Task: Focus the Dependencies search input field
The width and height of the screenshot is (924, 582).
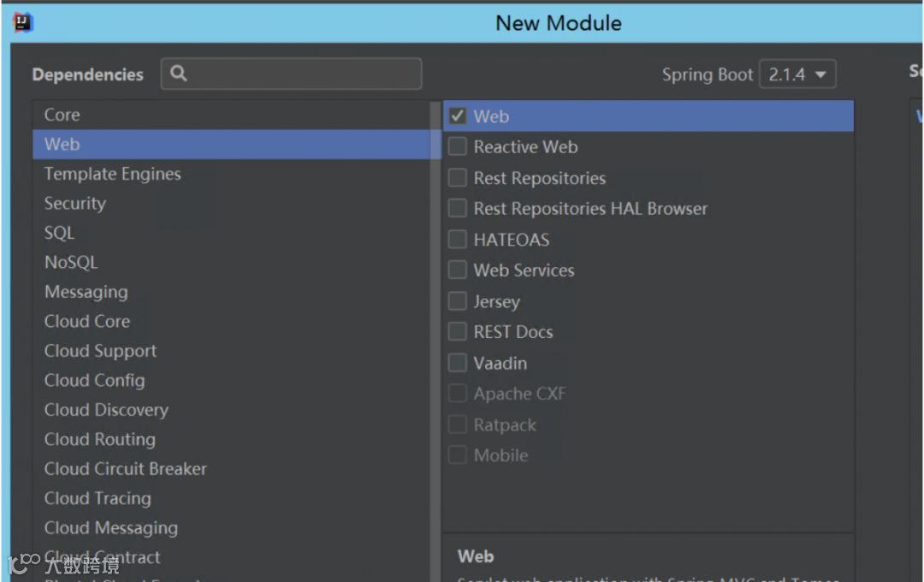Action: point(291,74)
